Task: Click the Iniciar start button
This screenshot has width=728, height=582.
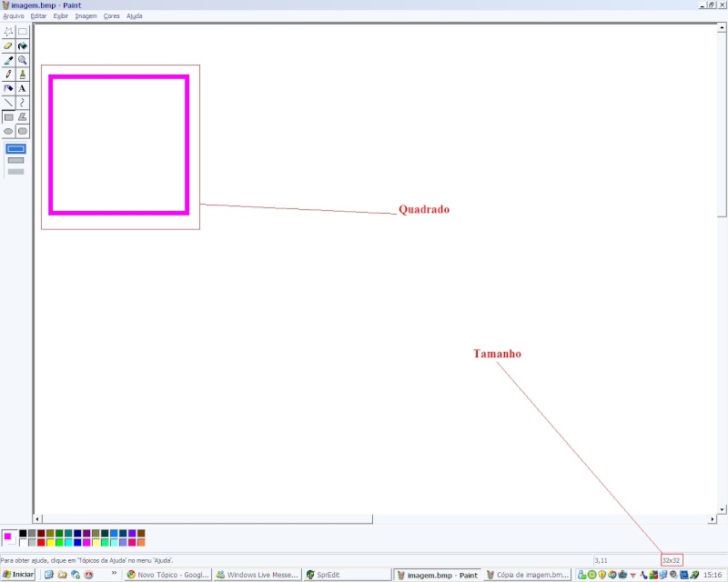Action: [x=18, y=575]
